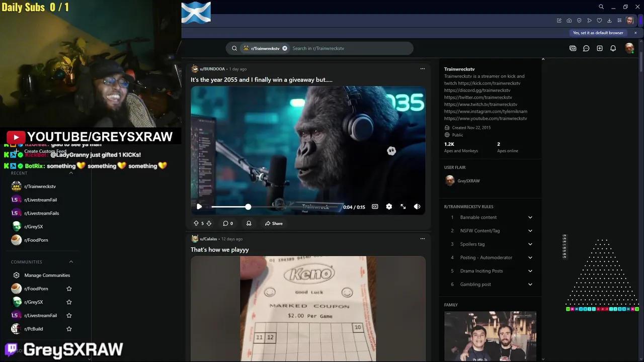Select Manage Communities
Image resolution: width=644 pixels, height=362 pixels.
click(x=47, y=275)
